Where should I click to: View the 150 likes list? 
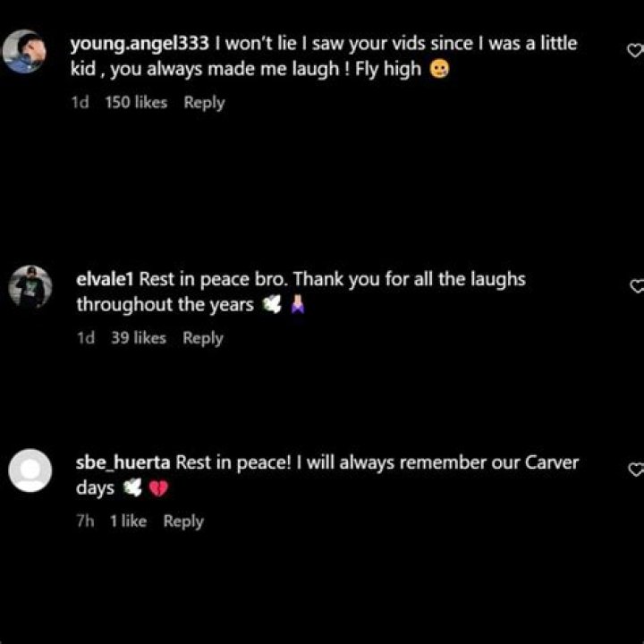coord(136,102)
